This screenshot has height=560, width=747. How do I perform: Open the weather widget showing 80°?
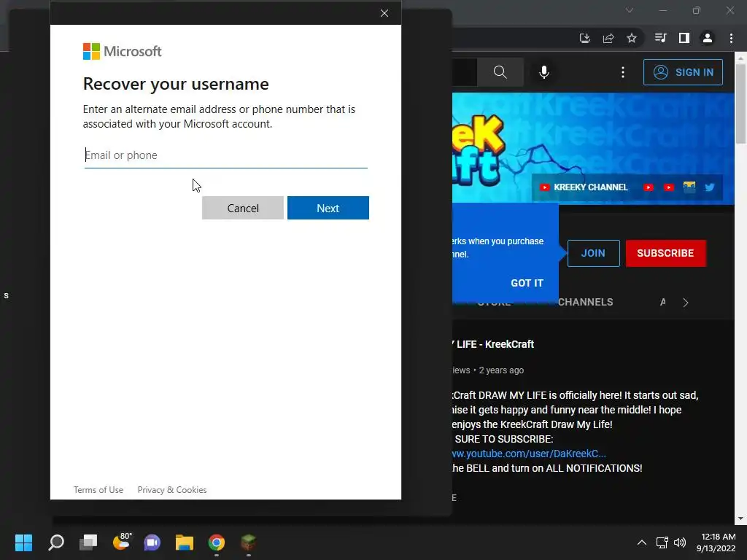click(122, 542)
